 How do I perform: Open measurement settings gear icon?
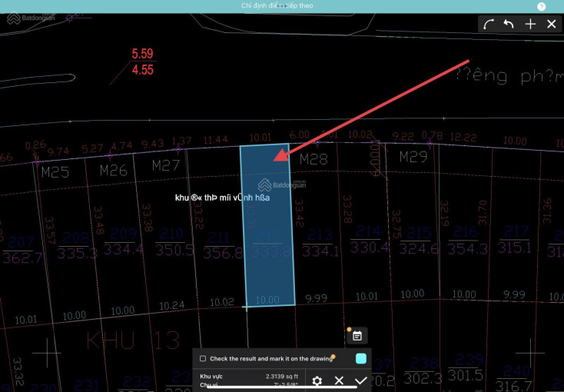pos(317,380)
